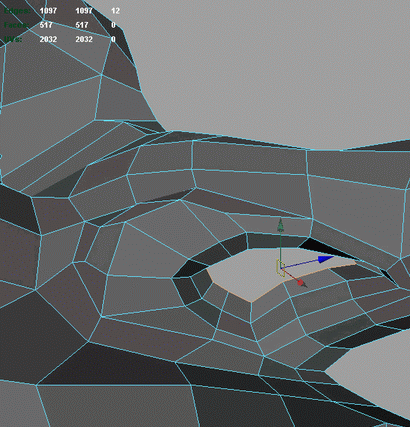Click the 'UVs:' heads-up display label
This screenshot has height=427, width=410.
point(13,39)
